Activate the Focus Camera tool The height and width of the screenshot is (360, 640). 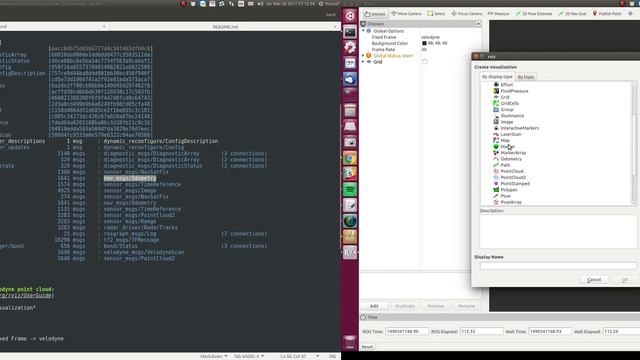[x=467, y=14]
